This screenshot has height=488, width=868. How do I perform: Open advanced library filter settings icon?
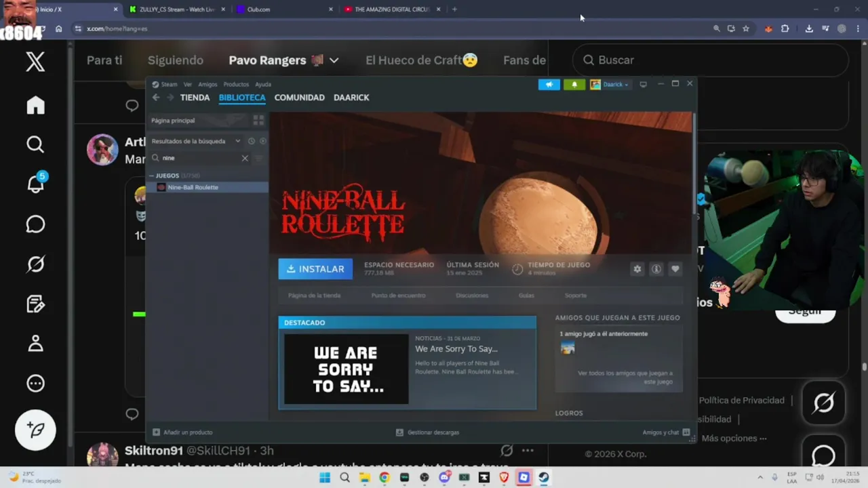(258, 158)
